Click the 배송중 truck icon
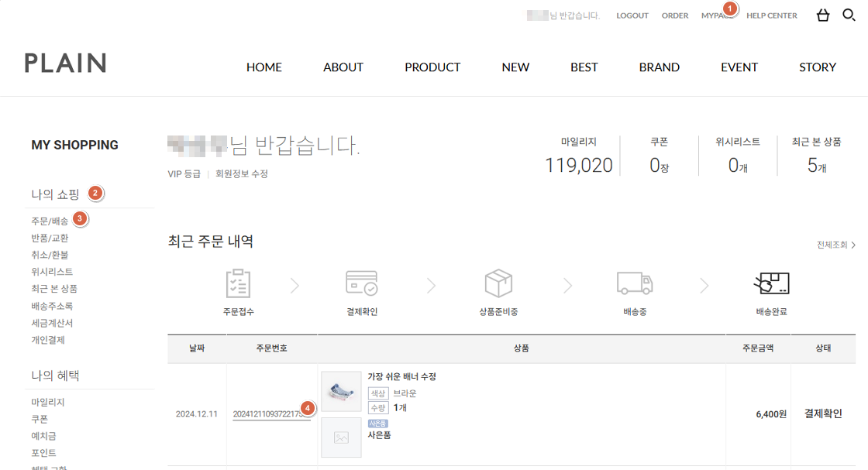The width and height of the screenshot is (868, 470). pyautogui.click(x=635, y=283)
